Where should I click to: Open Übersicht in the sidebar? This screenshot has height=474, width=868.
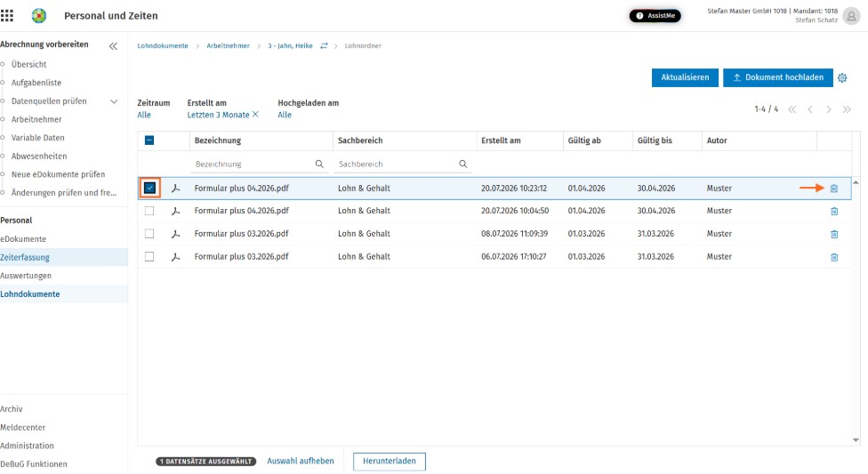click(x=28, y=64)
